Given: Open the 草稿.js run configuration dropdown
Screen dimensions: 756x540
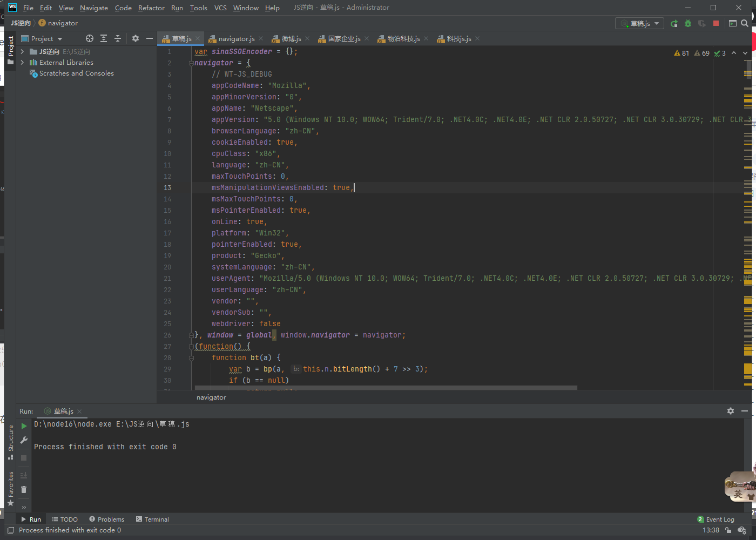Looking at the screenshot, I should pos(640,23).
